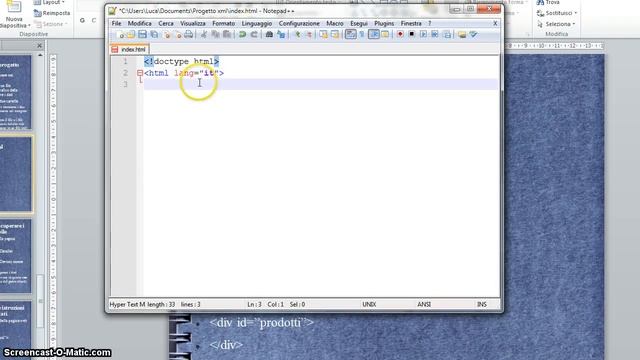Viewport: 640px width, 360px height.
Task: Close the PowerPoint slide thumbnail pane
Action: coord(40,46)
